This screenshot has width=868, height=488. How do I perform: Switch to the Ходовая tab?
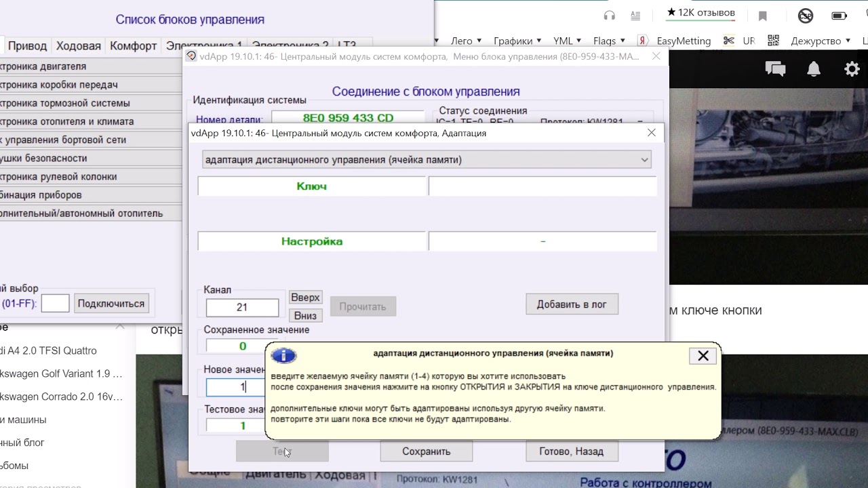click(x=79, y=45)
